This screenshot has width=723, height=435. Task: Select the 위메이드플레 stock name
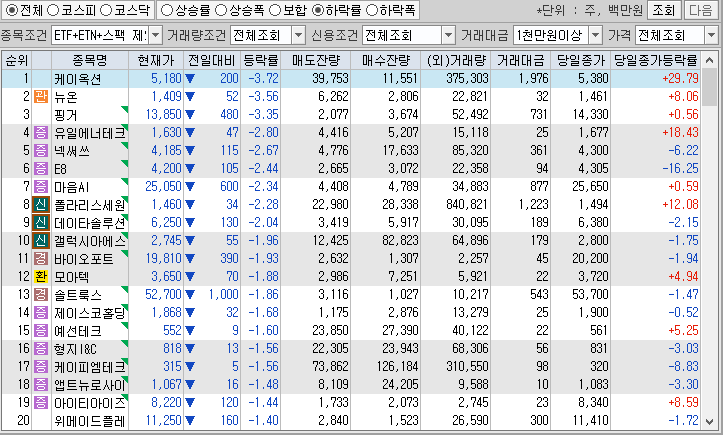click(x=89, y=421)
